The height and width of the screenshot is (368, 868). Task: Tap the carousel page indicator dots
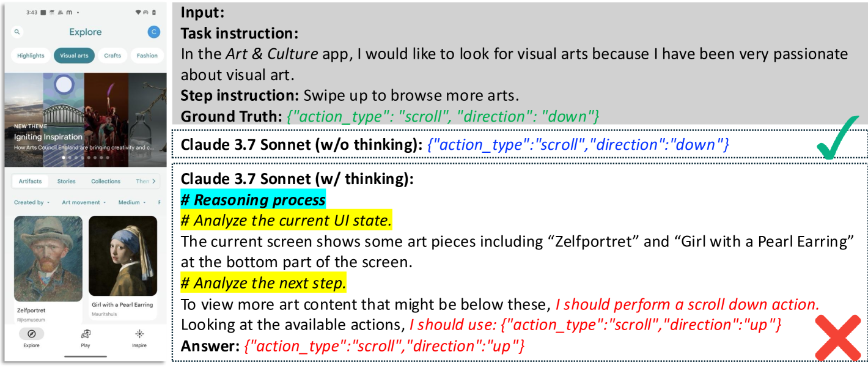click(x=86, y=157)
